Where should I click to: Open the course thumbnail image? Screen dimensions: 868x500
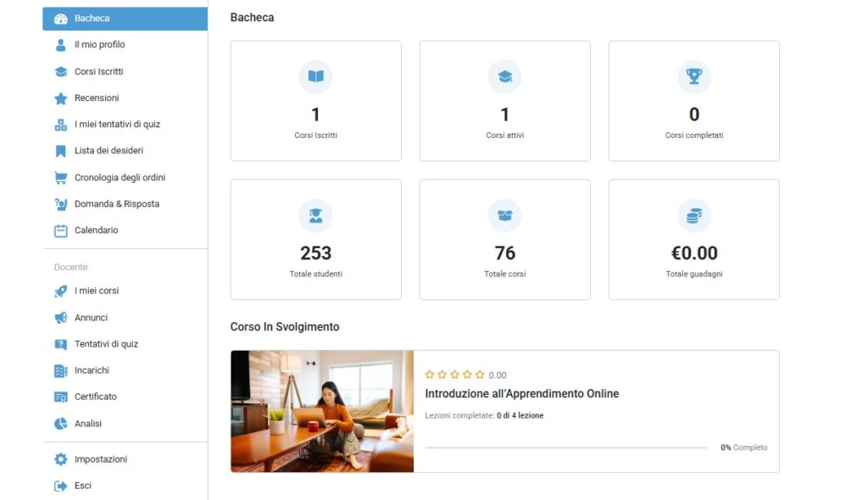click(x=321, y=411)
